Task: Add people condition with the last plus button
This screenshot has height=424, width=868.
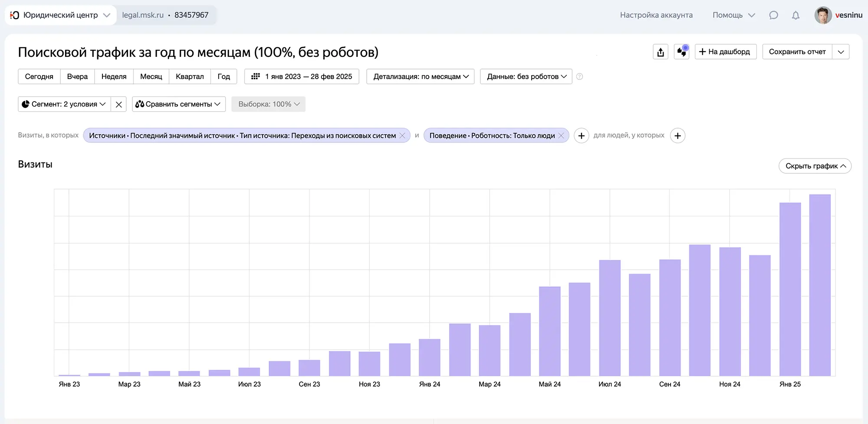Action: tap(677, 136)
